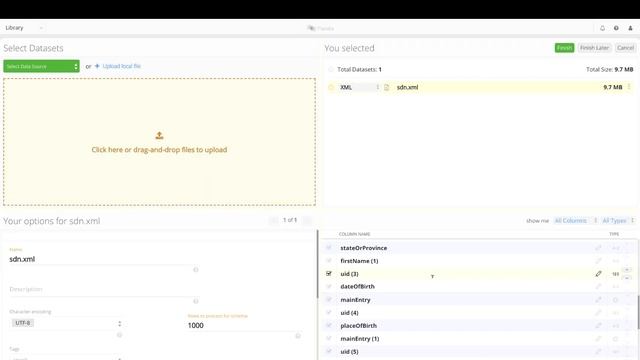Toggle the firstName (1) column checkbox
The height and width of the screenshot is (360, 640).
coord(329,260)
